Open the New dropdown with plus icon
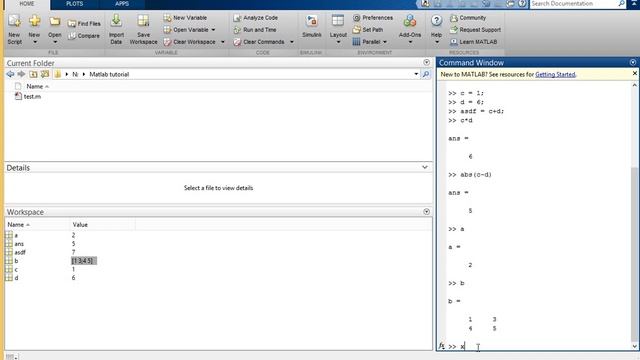 pos(35,29)
